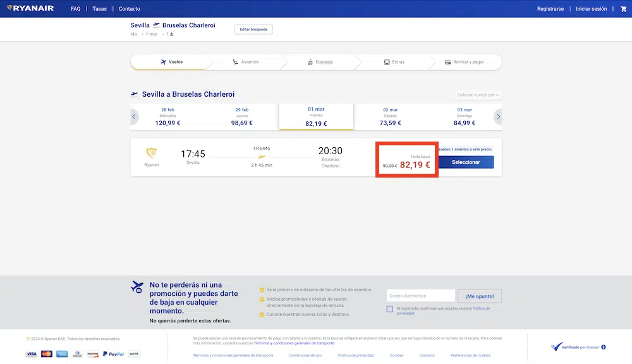Open the Política de privacidad link by checkbox
Screen dimensions: 632x364
coord(444,311)
